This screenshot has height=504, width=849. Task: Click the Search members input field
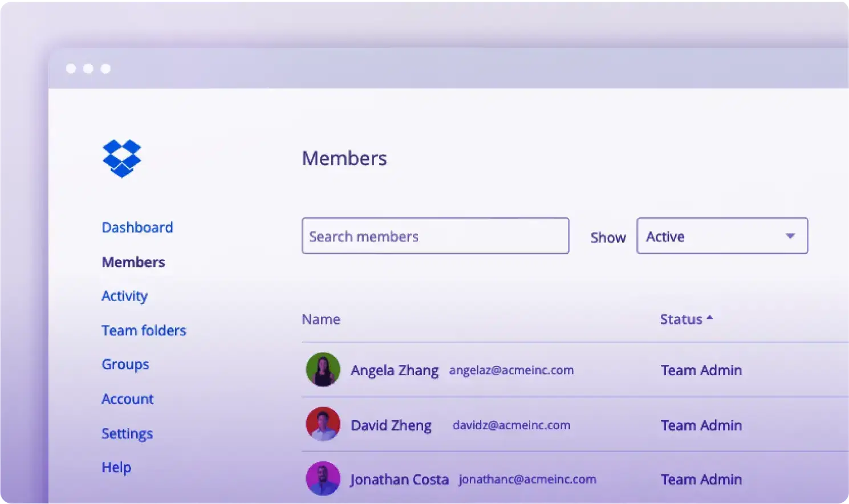click(435, 235)
